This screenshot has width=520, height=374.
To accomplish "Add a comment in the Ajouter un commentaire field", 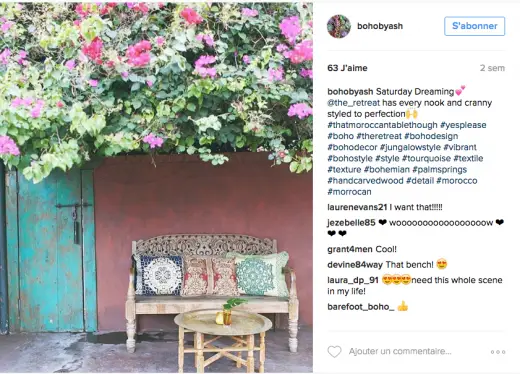I will [400, 351].
